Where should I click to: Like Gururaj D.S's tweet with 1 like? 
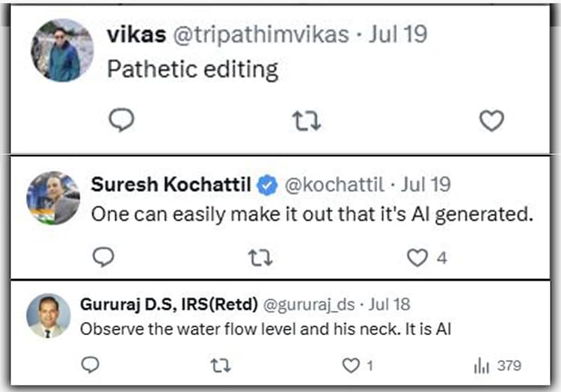click(x=351, y=365)
